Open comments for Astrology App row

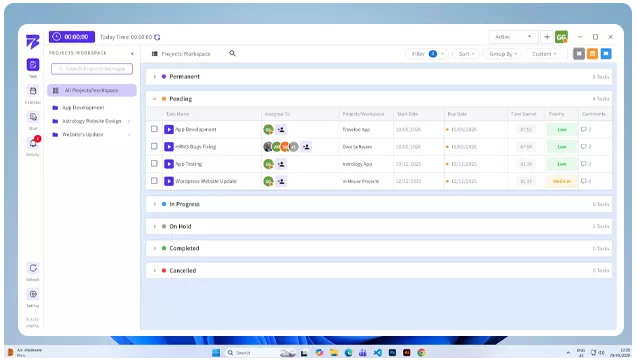(586, 164)
